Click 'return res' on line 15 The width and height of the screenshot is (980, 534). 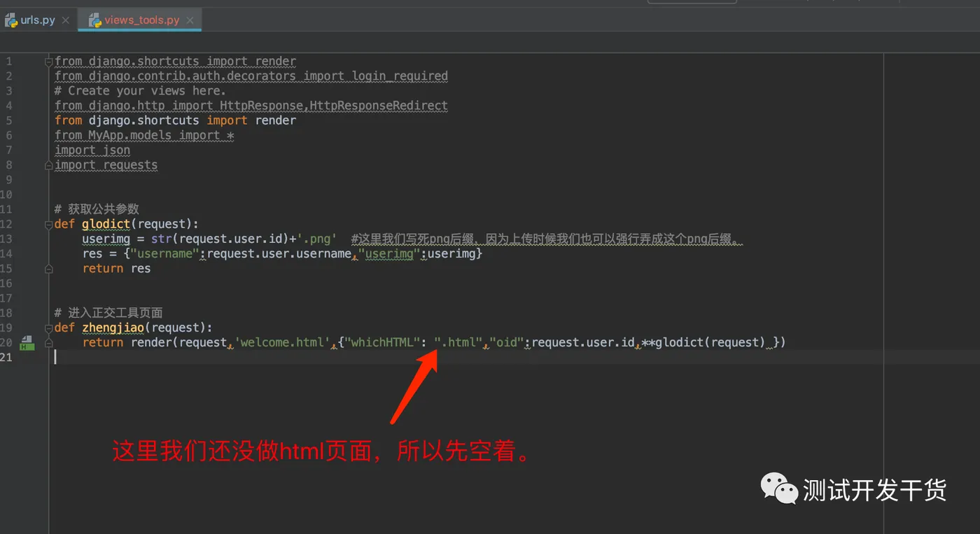[116, 269]
